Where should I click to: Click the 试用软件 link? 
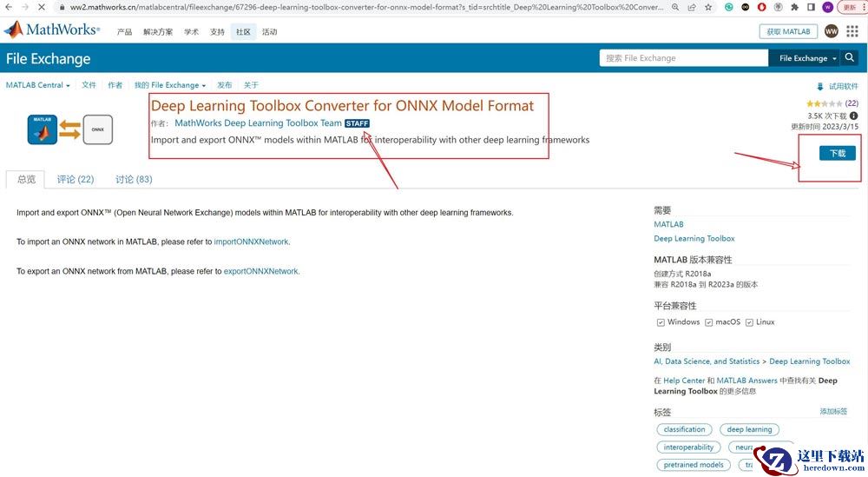click(x=843, y=86)
